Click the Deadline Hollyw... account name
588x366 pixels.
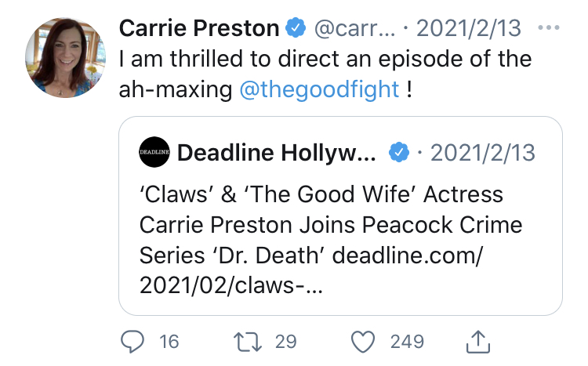[277, 153]
